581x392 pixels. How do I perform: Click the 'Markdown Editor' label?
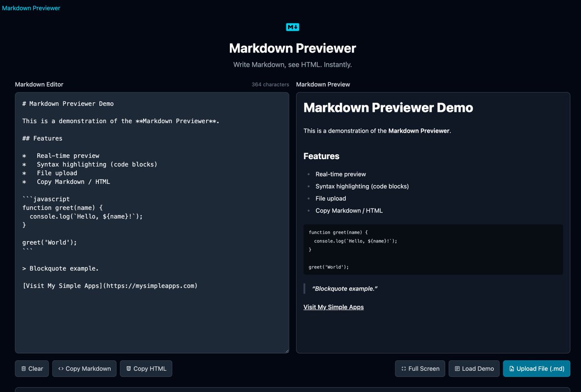pos(39,84)
